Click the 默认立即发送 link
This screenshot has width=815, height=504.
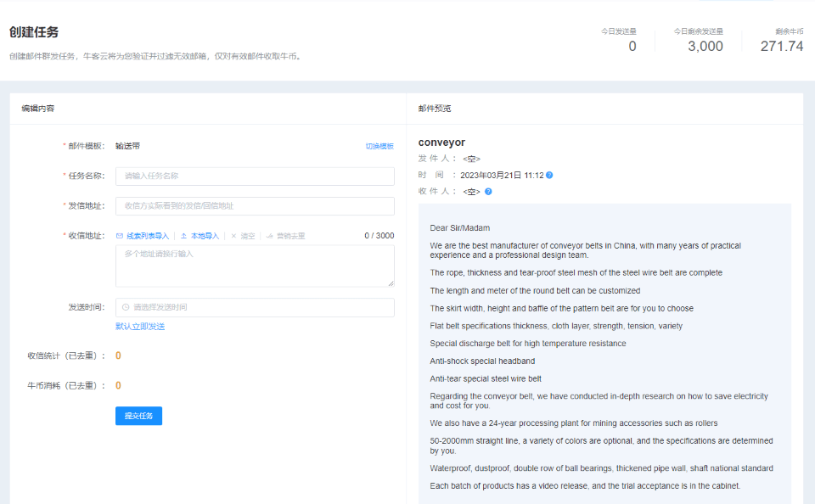(140, 327)
